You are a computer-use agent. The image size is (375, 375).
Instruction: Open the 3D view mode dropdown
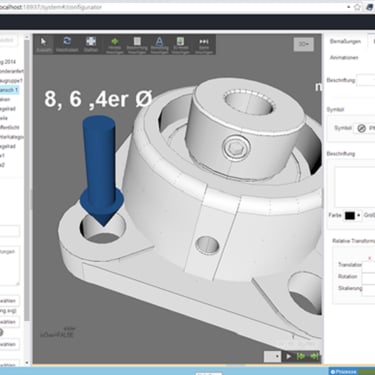(x=303, y=44)
